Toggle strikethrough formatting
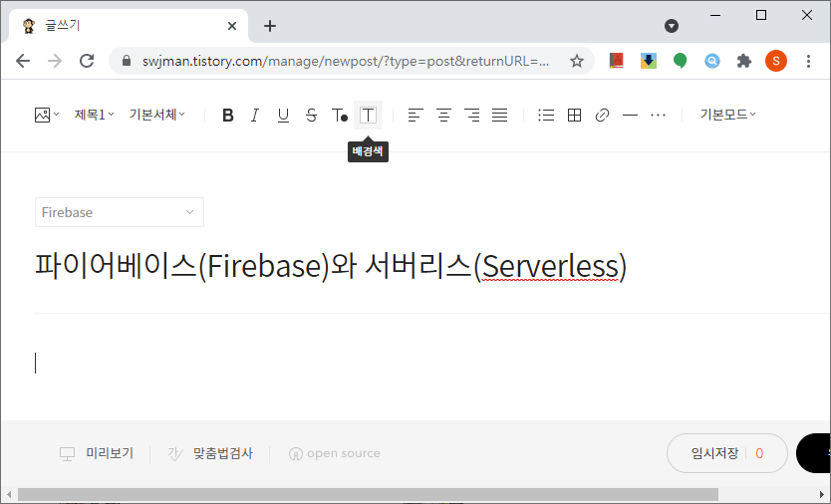Image resolution: width=831 pixels, height=504 pixels. tap(311, 115)
